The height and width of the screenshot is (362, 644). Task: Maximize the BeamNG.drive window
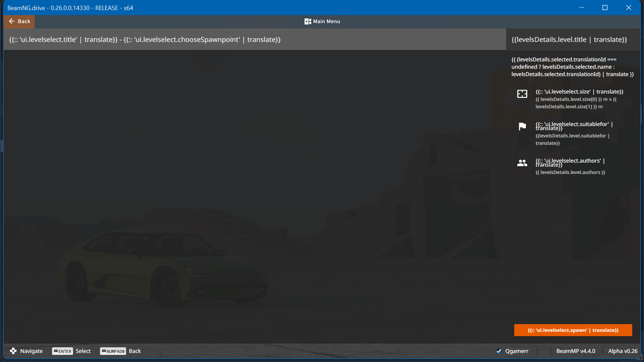click(605, 7)
